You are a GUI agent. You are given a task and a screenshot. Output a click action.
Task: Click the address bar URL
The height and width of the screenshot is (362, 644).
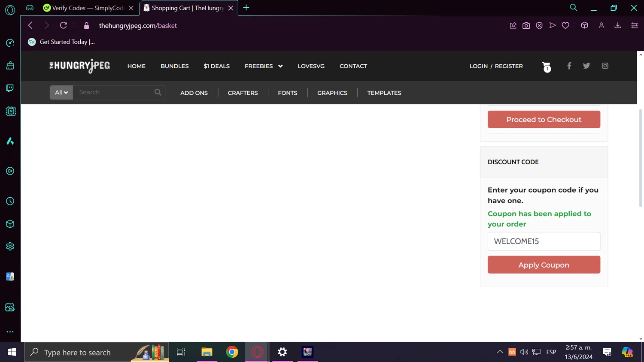(x=138, y=26)
